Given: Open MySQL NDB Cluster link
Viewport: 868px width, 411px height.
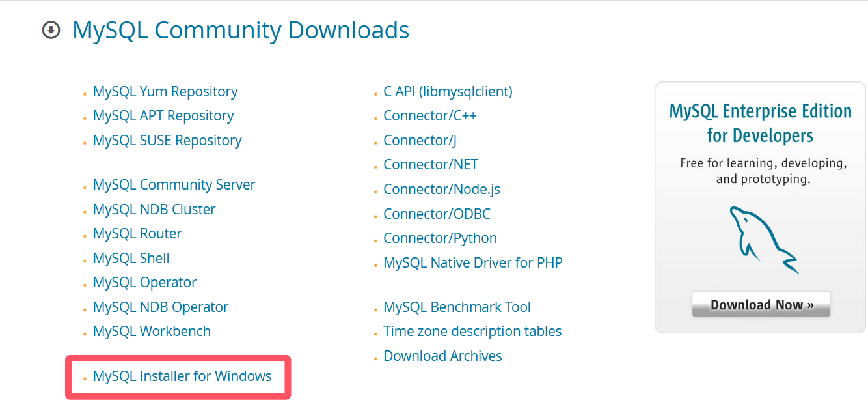Looking at the screenshot, I should (154, 209).
